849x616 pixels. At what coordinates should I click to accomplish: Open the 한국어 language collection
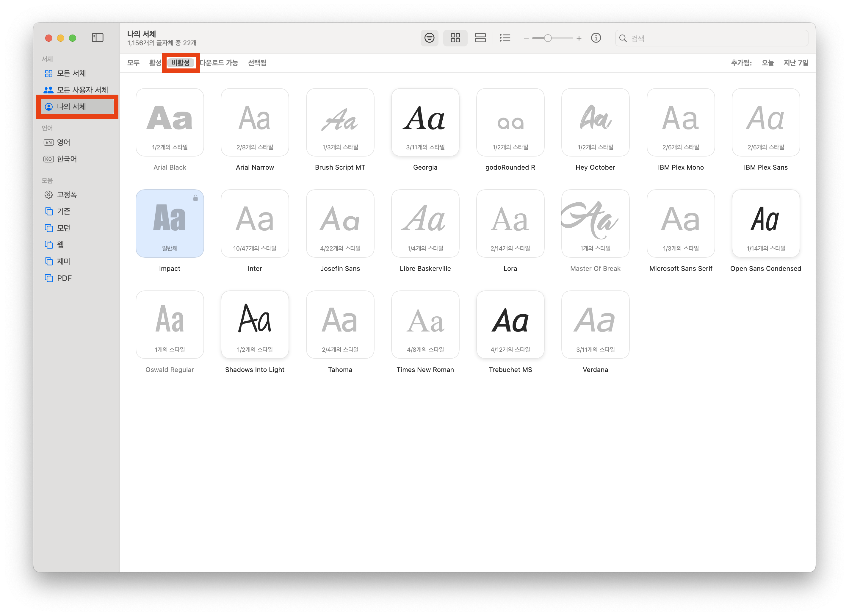(67, 159)
